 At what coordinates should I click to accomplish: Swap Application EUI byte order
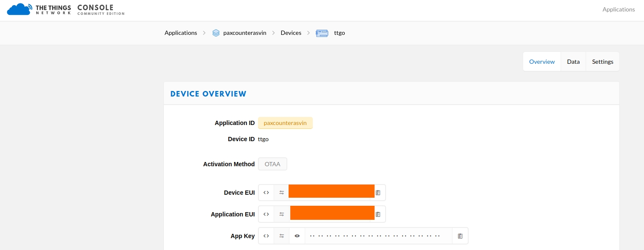coord(281,214)
